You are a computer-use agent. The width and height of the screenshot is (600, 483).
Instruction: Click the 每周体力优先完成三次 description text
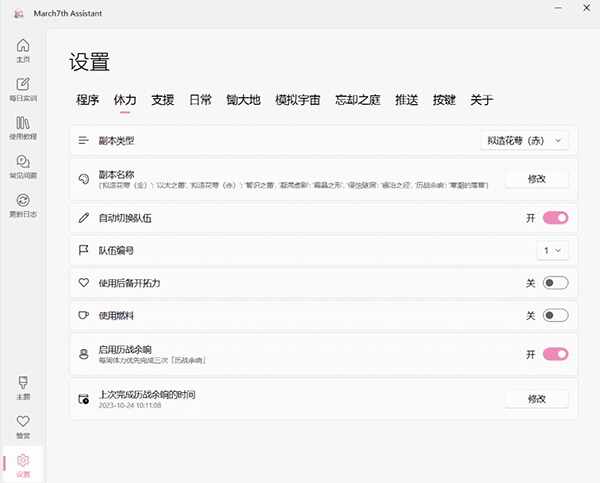pyautogui.click(x=152, y=361)
